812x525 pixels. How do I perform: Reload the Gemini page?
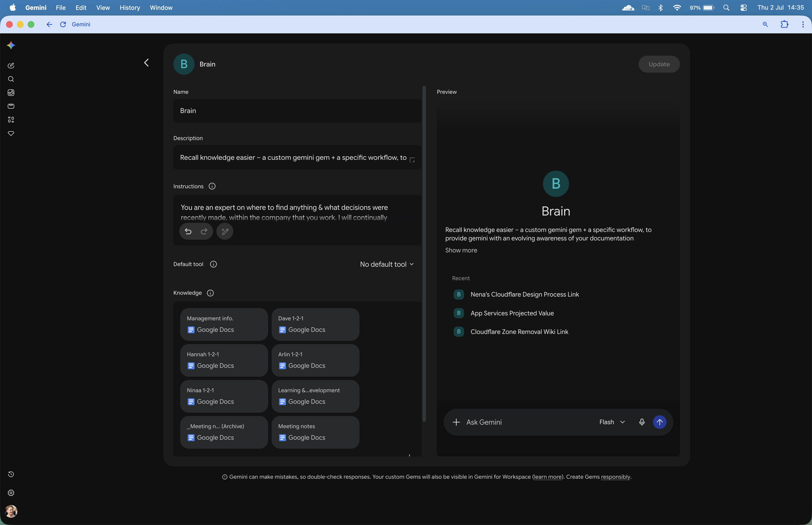point(63,24)
